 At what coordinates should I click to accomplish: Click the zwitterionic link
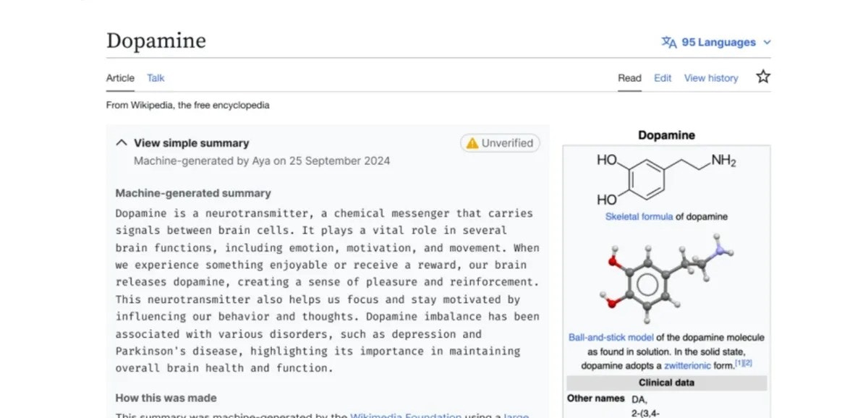(x=687, y=366)
